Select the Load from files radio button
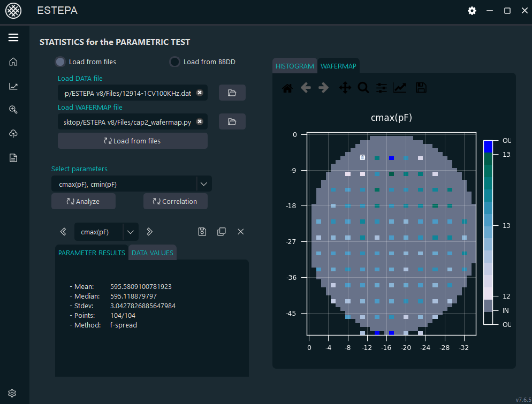This screenshot has width=532, height=404. 60,62
